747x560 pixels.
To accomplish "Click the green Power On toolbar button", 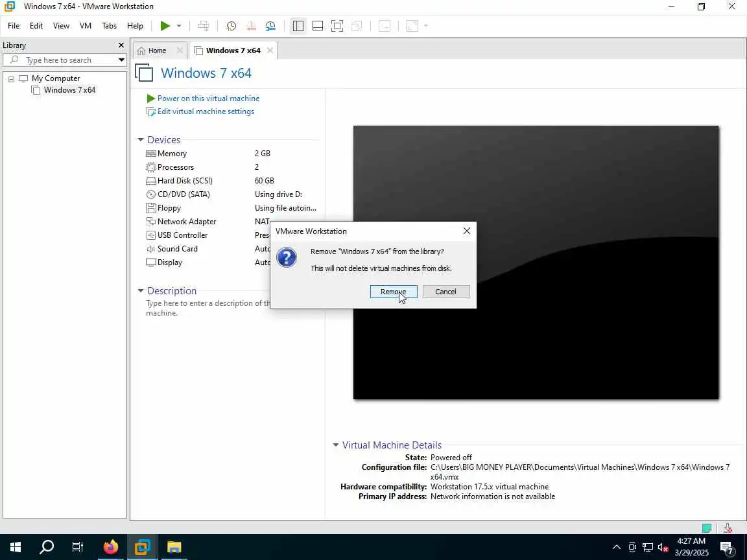I will coord(165,26).
